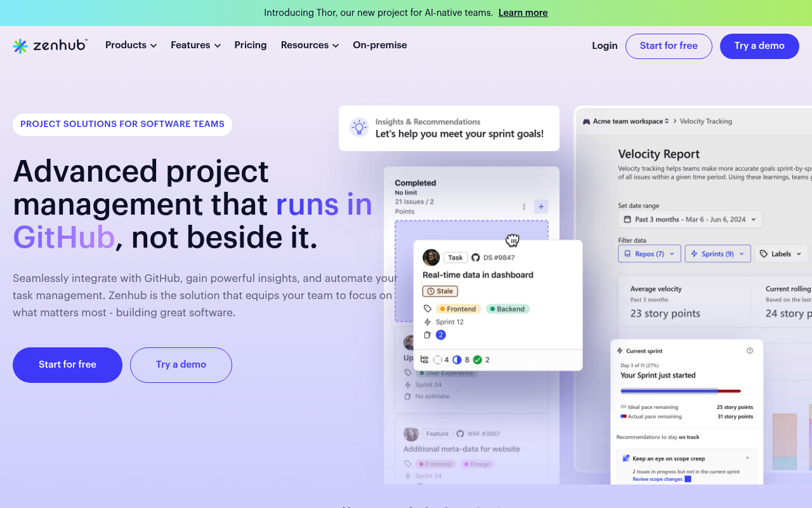Open the three-dot menu in Completed column
The image size is (812, 508).
(x=524, y=206)
